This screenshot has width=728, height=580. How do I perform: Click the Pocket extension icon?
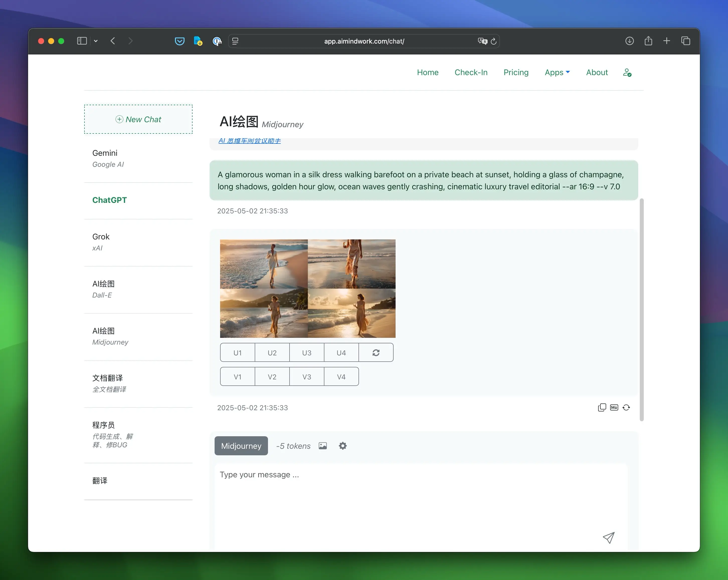coord(180,41)
